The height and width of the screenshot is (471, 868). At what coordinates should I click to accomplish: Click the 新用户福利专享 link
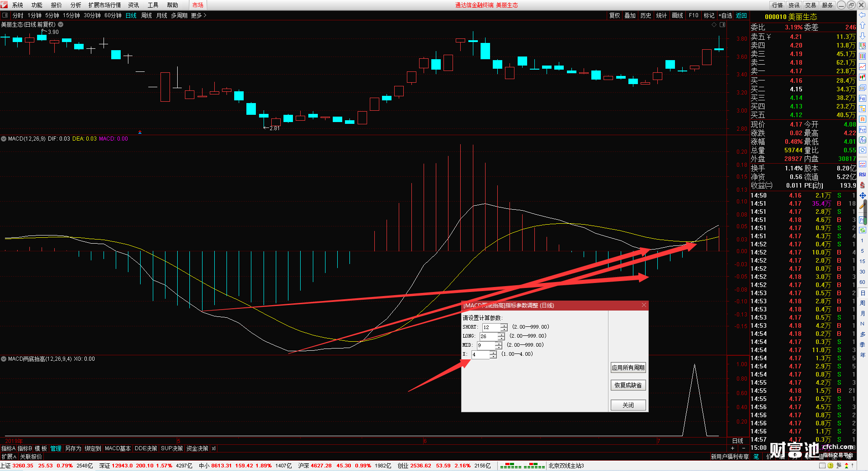(730, 457)
